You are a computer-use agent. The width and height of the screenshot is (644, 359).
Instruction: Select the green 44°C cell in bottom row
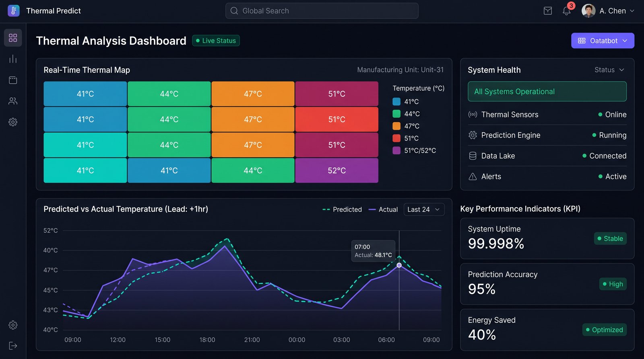coord(253,170)
